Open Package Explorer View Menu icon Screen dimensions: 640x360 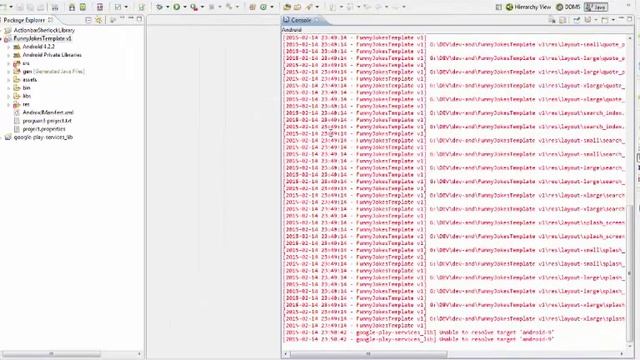pos(113,20)
